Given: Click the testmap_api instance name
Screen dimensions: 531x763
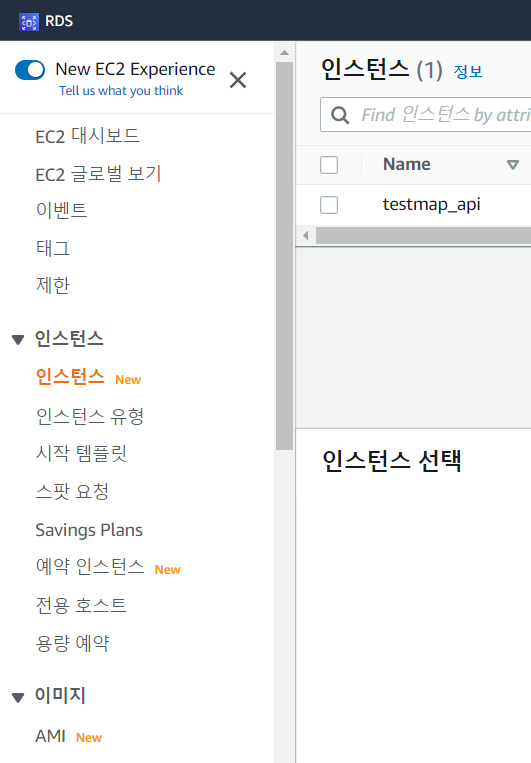Looking at the screenshot, I should click(x=432, y=204).
